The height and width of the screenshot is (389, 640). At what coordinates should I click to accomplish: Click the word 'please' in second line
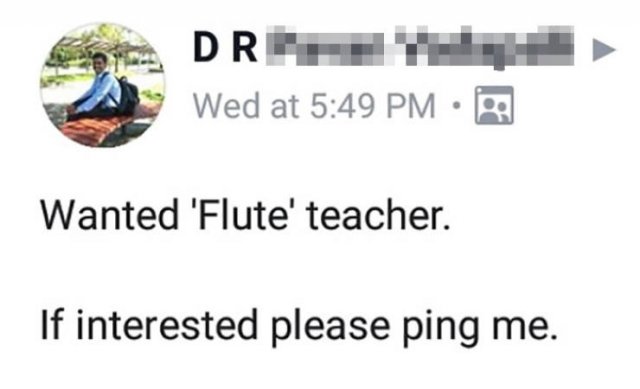pyautogui.click(x=330, y=327)
